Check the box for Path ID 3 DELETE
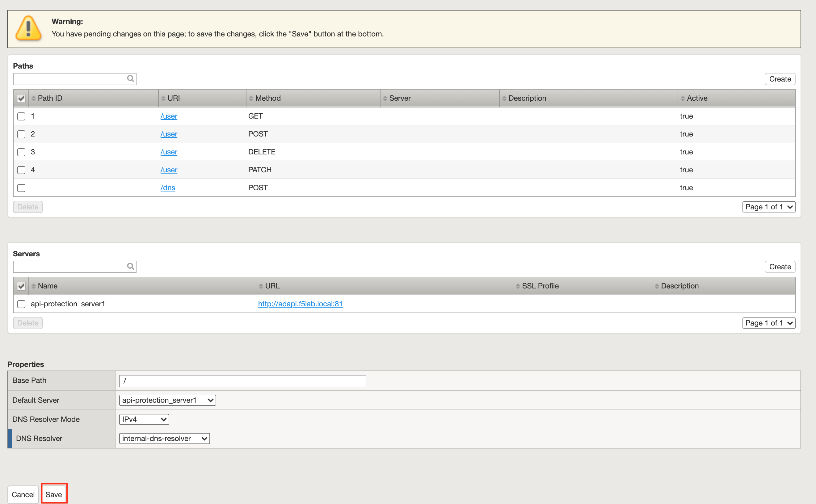Screen dimensions: 816x504 [21, 152]
